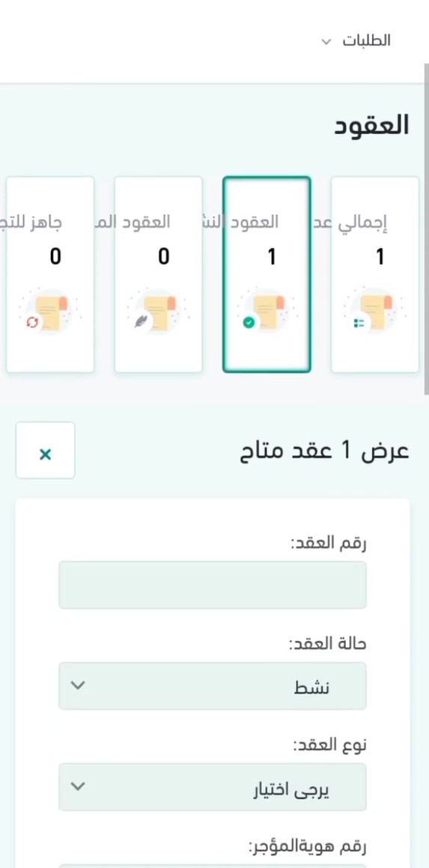Open the second العقود card showing 0
The image size is (429, 868).
(x=158, y=275)
